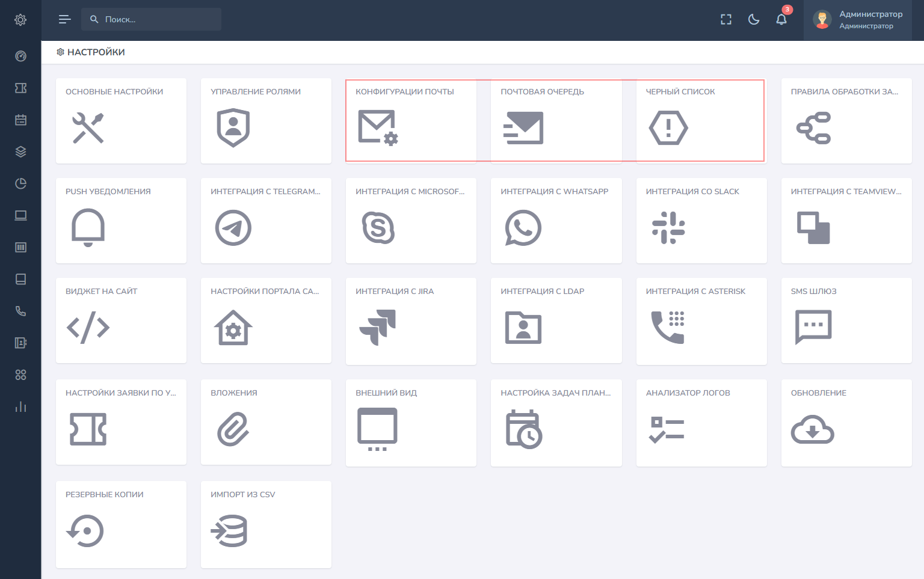Select the Jira integration icon
Screen dimensions: 924x579
(x=378, y=327)
